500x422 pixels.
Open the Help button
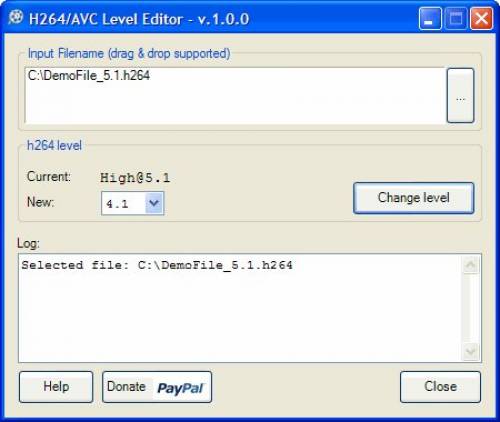point(56,387)
